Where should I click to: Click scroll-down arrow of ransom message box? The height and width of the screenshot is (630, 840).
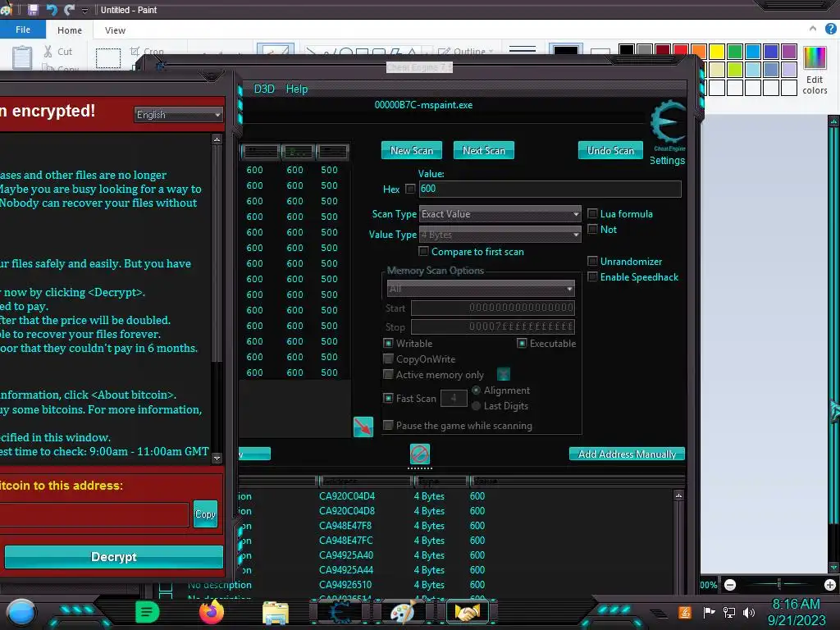tap(217, 458)
